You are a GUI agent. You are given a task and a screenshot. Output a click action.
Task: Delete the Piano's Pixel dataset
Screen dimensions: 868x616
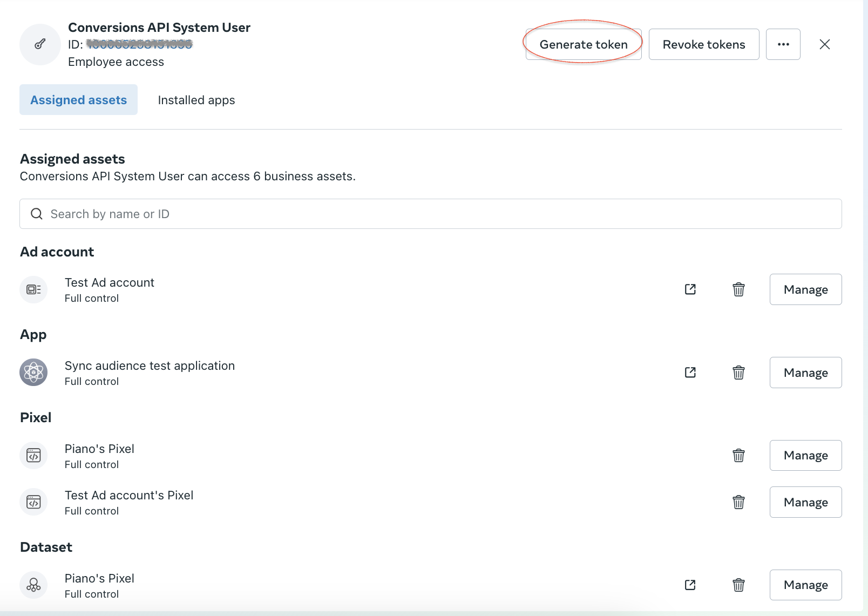[739, 585]
